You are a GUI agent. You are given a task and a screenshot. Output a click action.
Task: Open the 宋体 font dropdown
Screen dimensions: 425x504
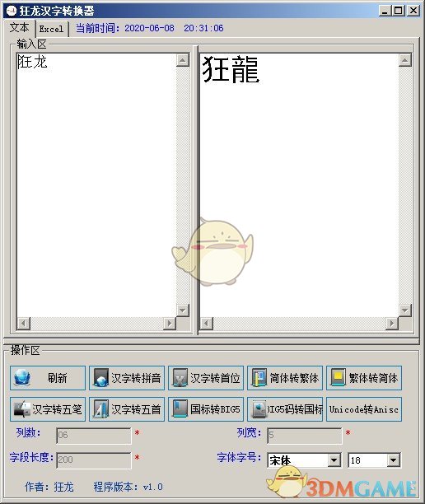click(334, 460)
